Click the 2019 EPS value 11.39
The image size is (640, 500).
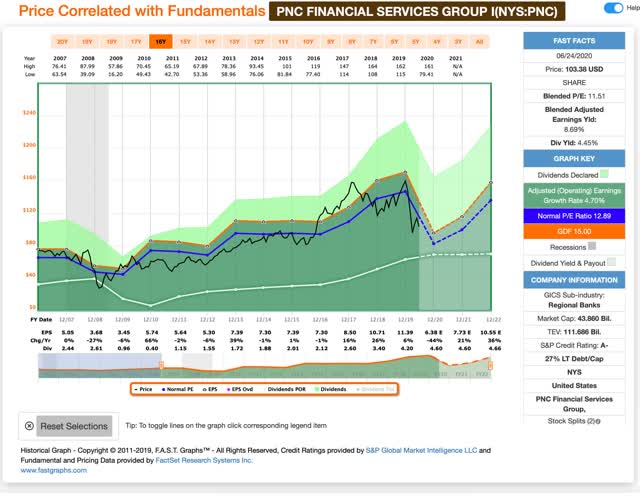(407, 332)
